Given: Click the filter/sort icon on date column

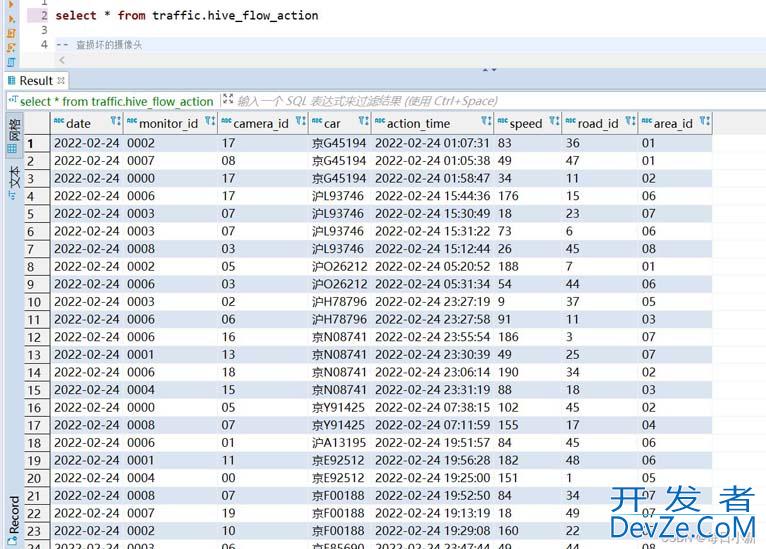Looking at the screenshot, I should 115,123.
